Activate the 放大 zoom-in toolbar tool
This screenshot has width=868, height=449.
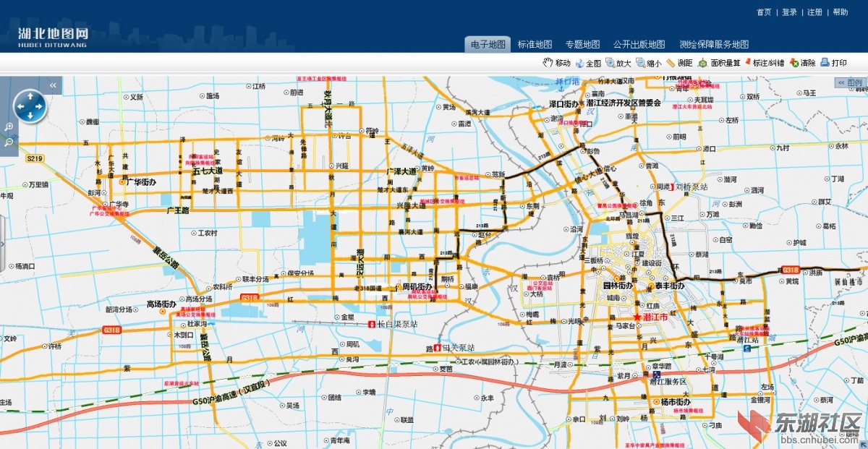pyautogui.click(x=618, y=63)
